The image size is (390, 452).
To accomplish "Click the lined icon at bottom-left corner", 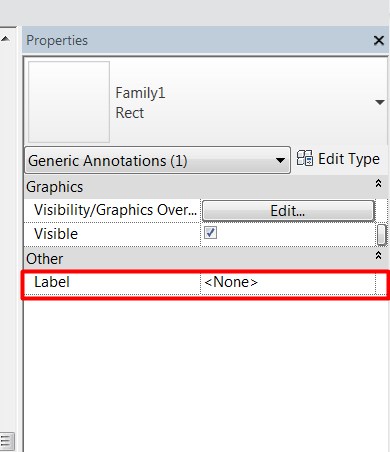I will (x=7, y=442).
